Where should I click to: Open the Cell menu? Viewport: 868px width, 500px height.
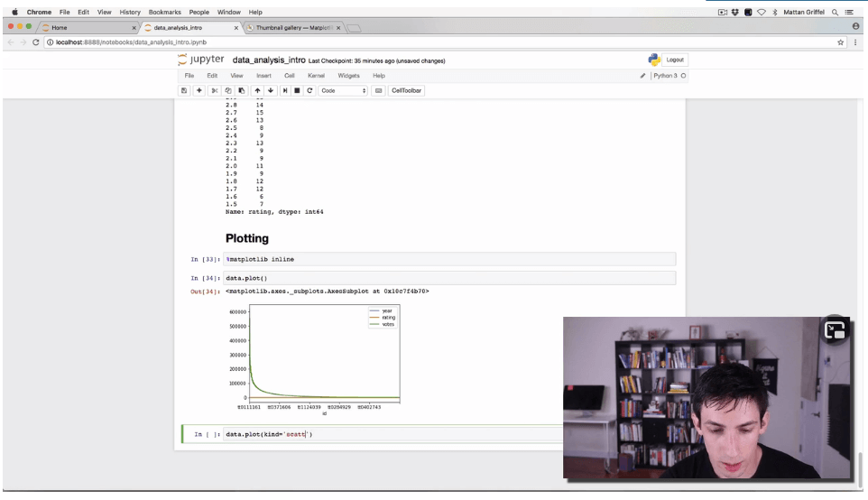[290, 76]
